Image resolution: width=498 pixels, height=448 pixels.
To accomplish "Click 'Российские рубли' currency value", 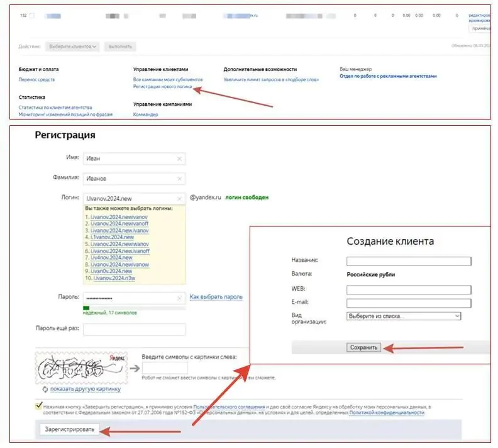I will [x=370, y=274].
